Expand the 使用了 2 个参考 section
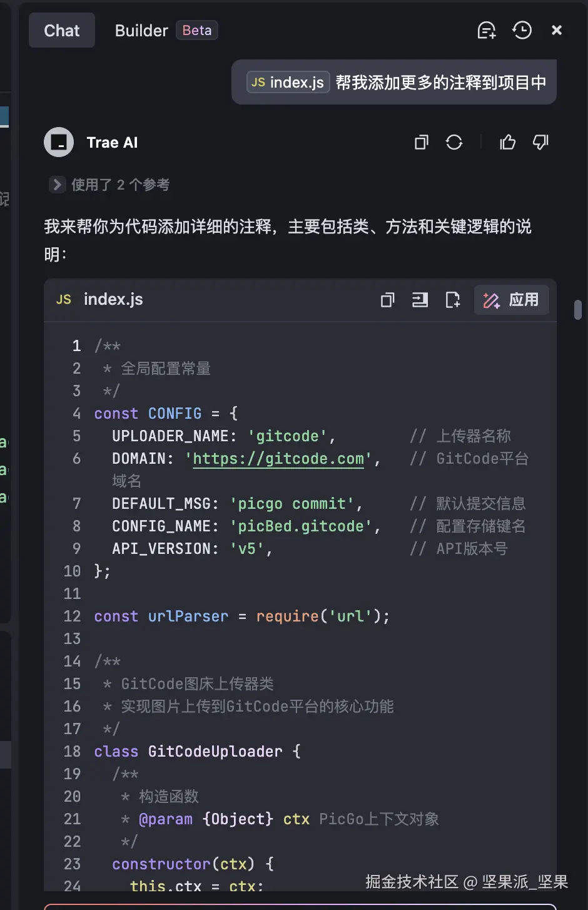Screen dimensions: 588x910 [x=57, y=185]
